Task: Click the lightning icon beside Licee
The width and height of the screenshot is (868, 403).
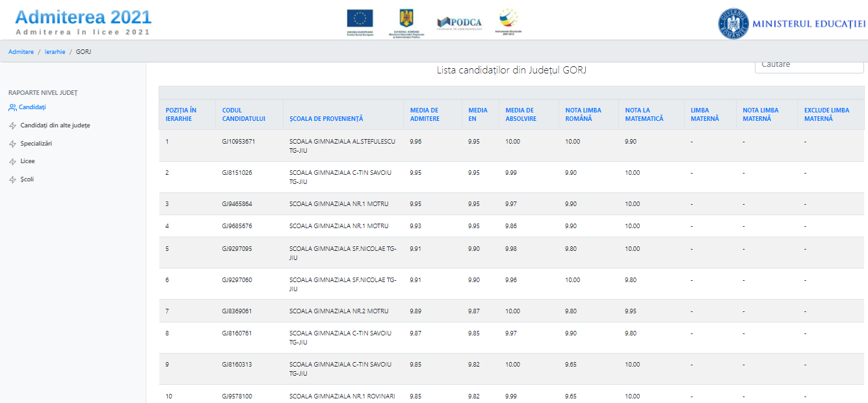Action: coord(12,161)
